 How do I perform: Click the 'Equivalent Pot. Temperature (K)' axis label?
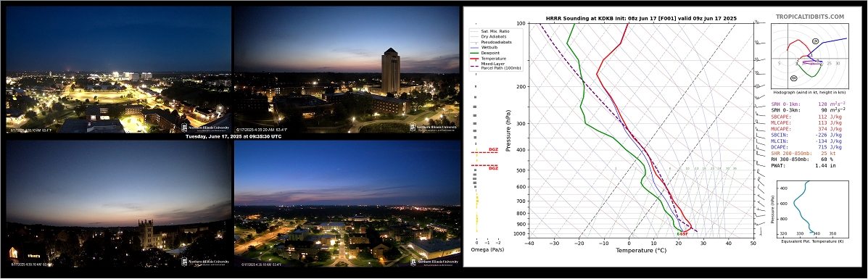pyautogui.click(x=812, y=242)
